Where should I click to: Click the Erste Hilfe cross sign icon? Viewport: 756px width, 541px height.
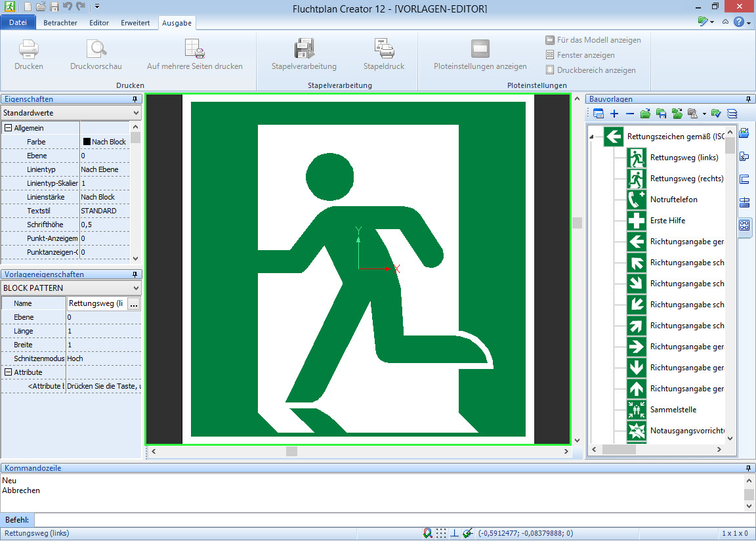tap(637, 221)
